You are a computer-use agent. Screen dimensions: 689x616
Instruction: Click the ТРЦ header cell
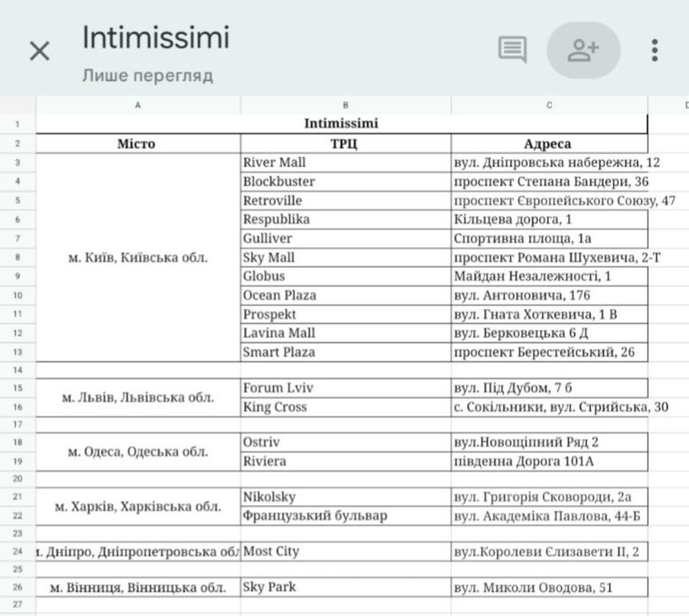click(x=345, y=144)
